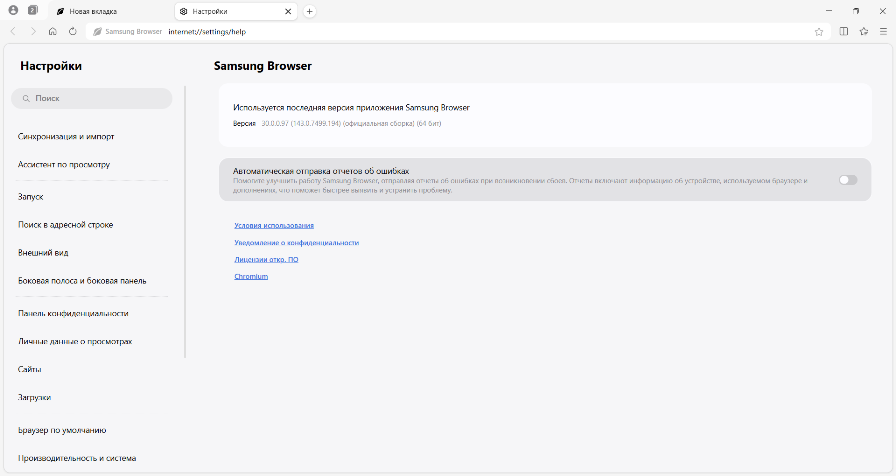This screenshot has height=476, width=896.
Task: Reload the current page
Action: (x=73, y=31)
